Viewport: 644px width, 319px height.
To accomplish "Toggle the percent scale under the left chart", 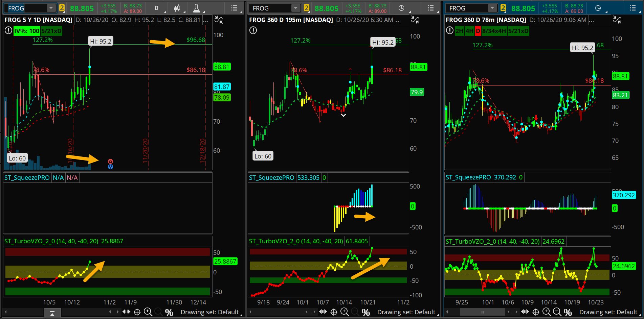I will pyautogui.click(x=169, y=312).
